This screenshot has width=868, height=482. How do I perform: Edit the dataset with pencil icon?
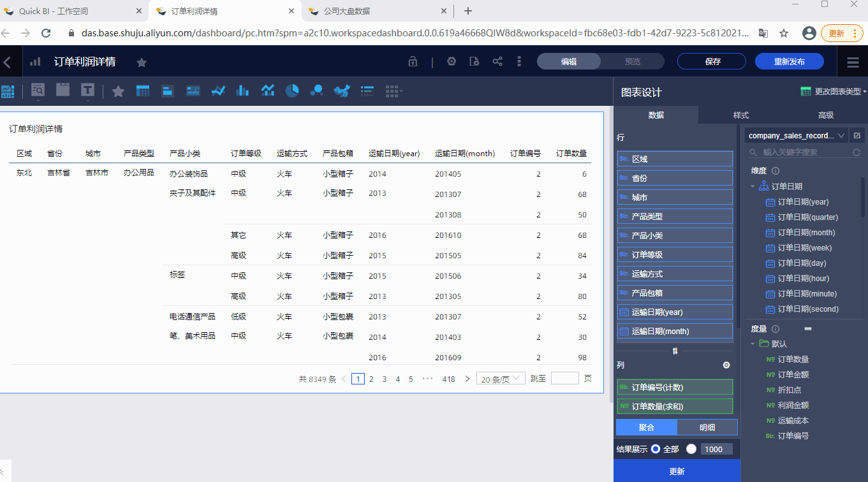(857, 135)
